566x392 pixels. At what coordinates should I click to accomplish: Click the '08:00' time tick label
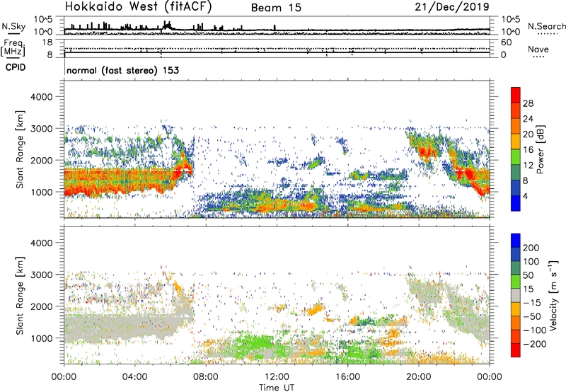(x=206, y=377)
